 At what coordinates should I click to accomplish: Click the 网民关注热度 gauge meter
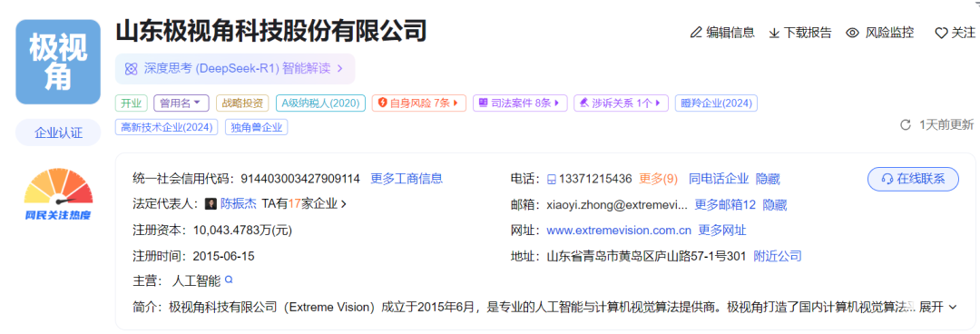[58, 193]
